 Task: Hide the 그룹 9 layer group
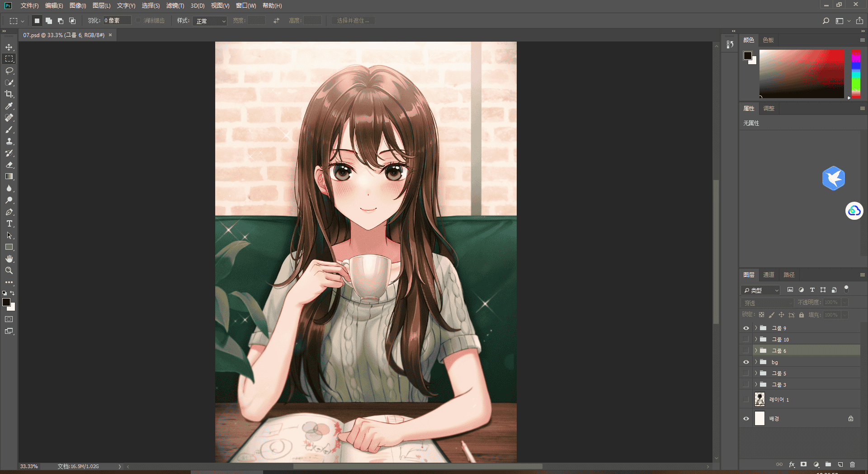tap(746, 328)
